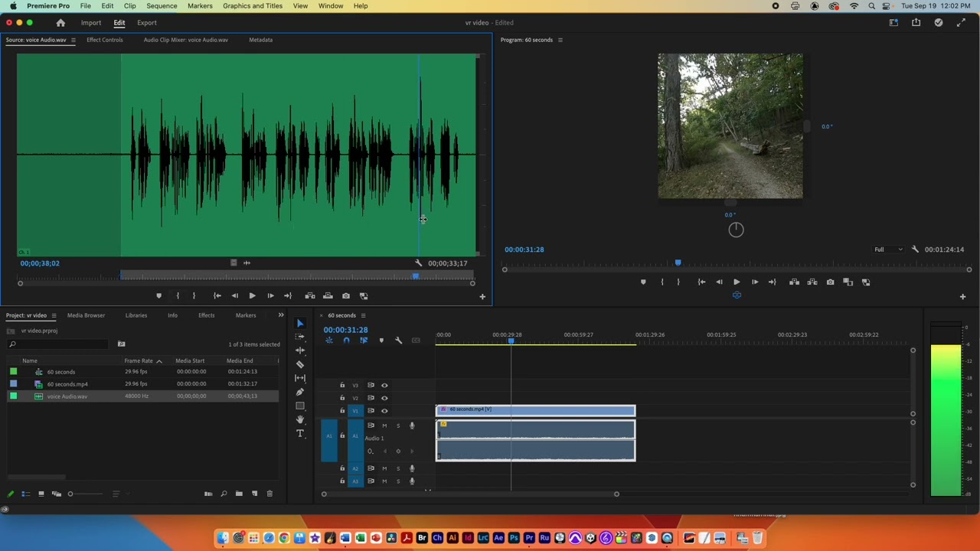Open Program monitor panel menu

coord(560,40)
